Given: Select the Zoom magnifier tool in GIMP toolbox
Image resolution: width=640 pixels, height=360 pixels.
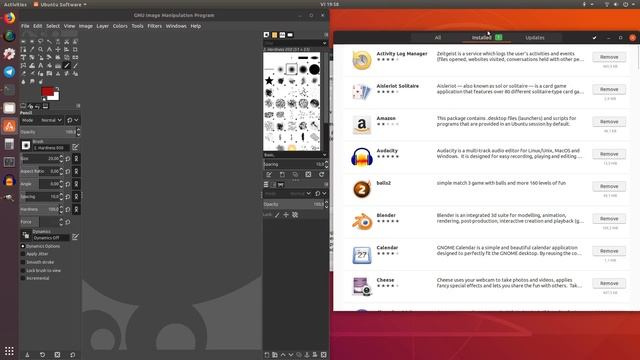Looking at the screenshot, I should (40, 49).
